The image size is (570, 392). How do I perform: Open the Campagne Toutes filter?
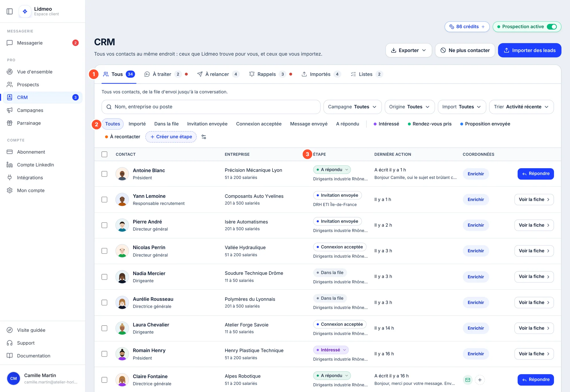(x=353, y=107)
